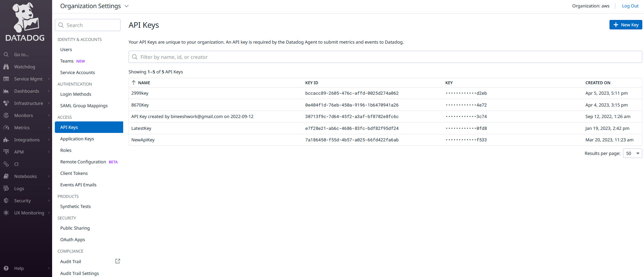
Task: Expand Monitors submenu arrow
Action: (x=49, y=115)
